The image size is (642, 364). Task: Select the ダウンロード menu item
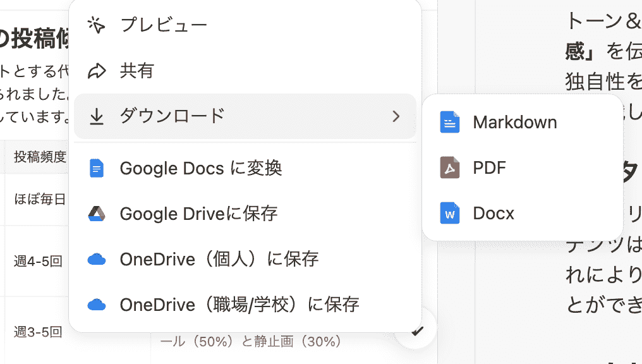point(245,116)
